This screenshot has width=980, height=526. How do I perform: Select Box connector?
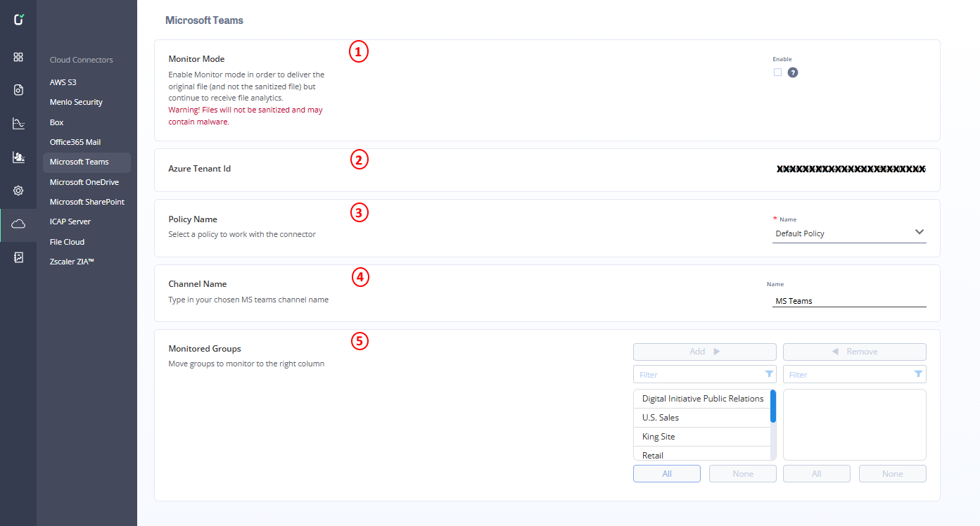click(x=57, y=122)
